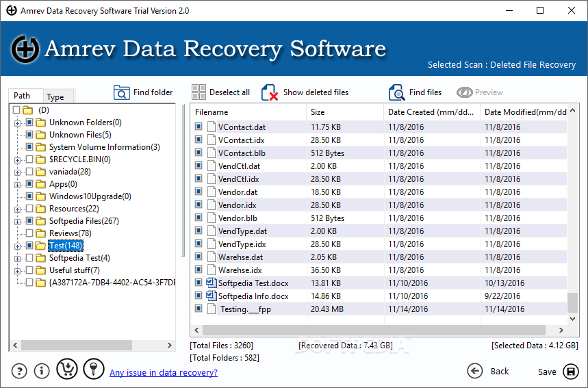Expand the $RECYCLE.BIN(0) tree node
The image size is (588, 388).
[x=17, y=160]
